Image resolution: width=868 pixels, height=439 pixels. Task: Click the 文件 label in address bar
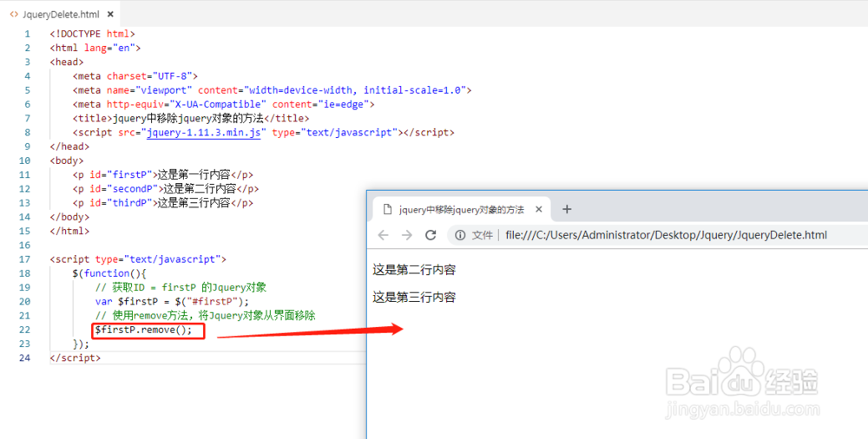(x=482, y=235)
